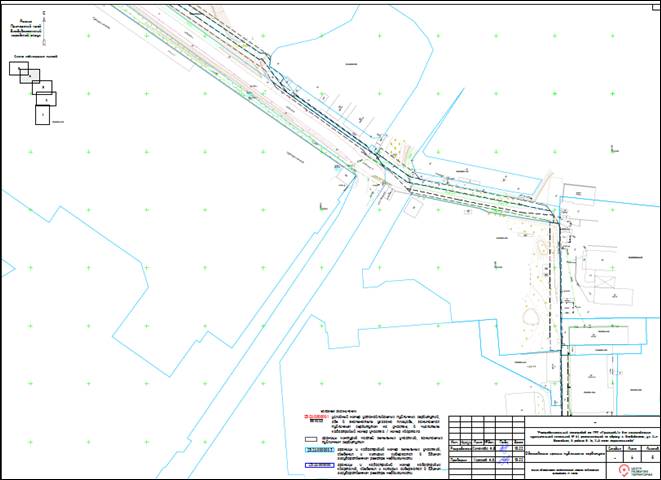Click the lower blue signature in title block
Image resolution: width=661 pixels, height=480 pixels.
click(502, 460)
